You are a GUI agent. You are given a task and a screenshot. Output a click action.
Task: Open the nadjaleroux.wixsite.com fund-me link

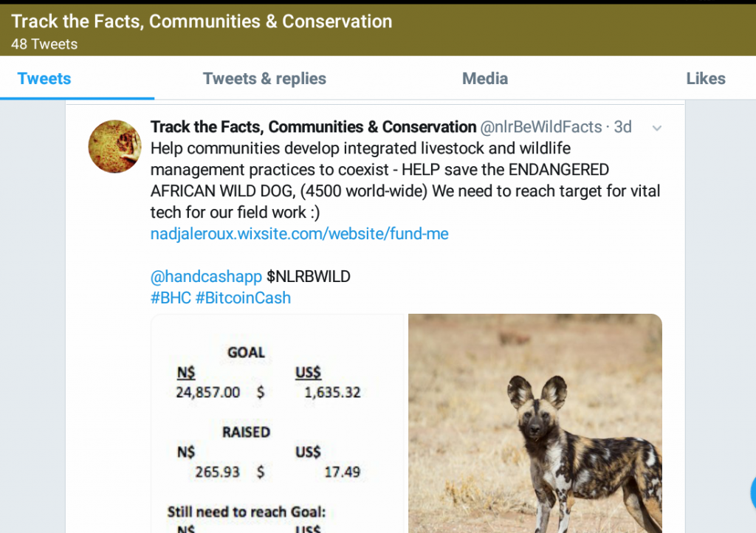[298, 233]
